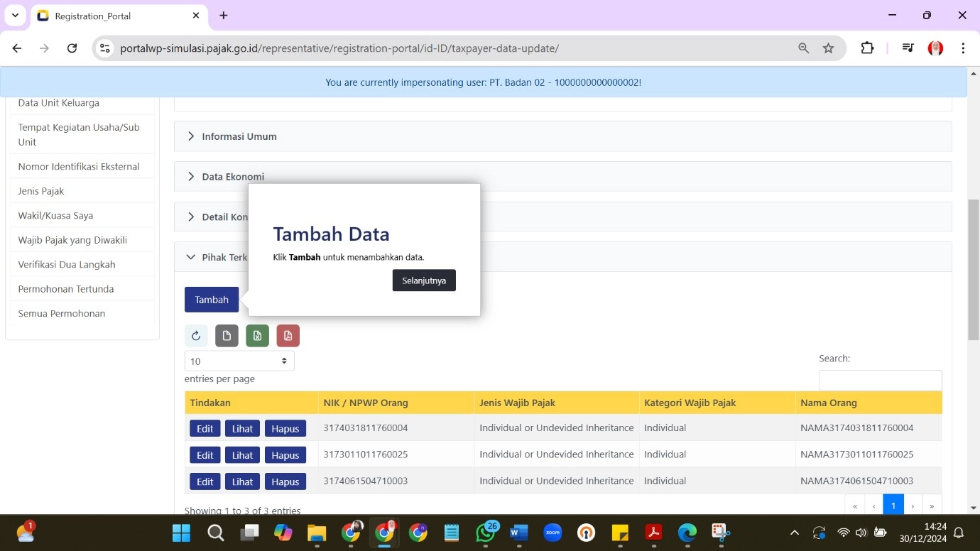Bookmark this page with star icon
Screen dimensions: 980x551
(x=828, y=48)
